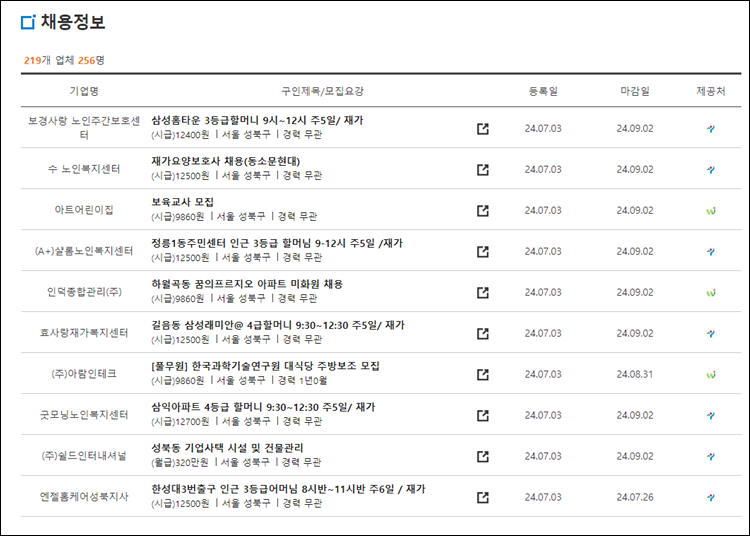Image resolution: width=750 pixels, height=536 pixels.
Task: Select company name 굿모닝노인복지센터
Action: [x=84, y=415]
